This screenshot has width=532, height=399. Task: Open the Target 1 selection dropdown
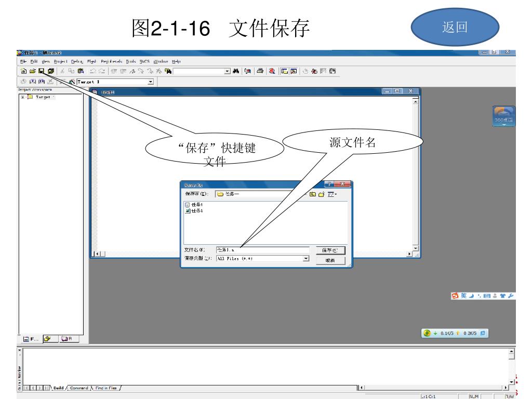pos(151,82)
